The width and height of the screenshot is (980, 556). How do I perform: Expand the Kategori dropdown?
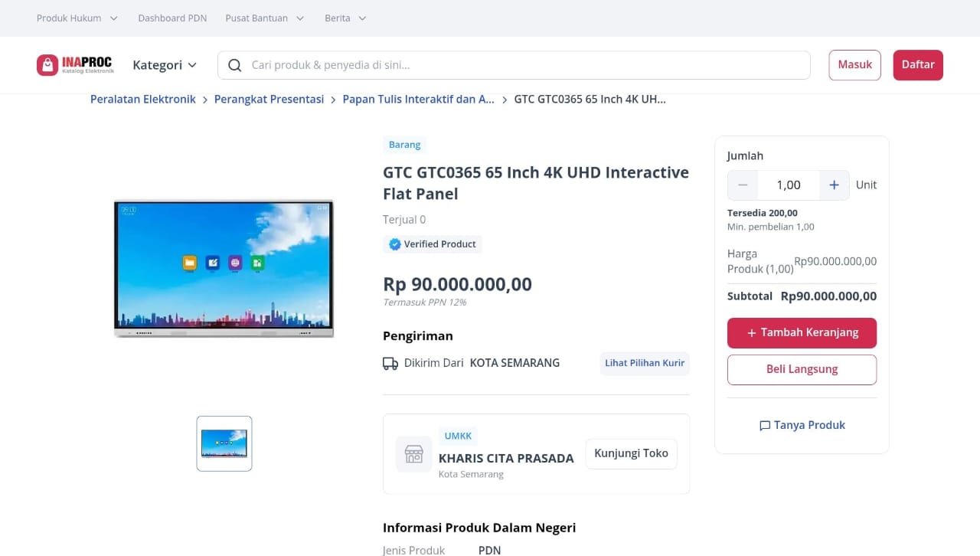[x=165, y=65]
